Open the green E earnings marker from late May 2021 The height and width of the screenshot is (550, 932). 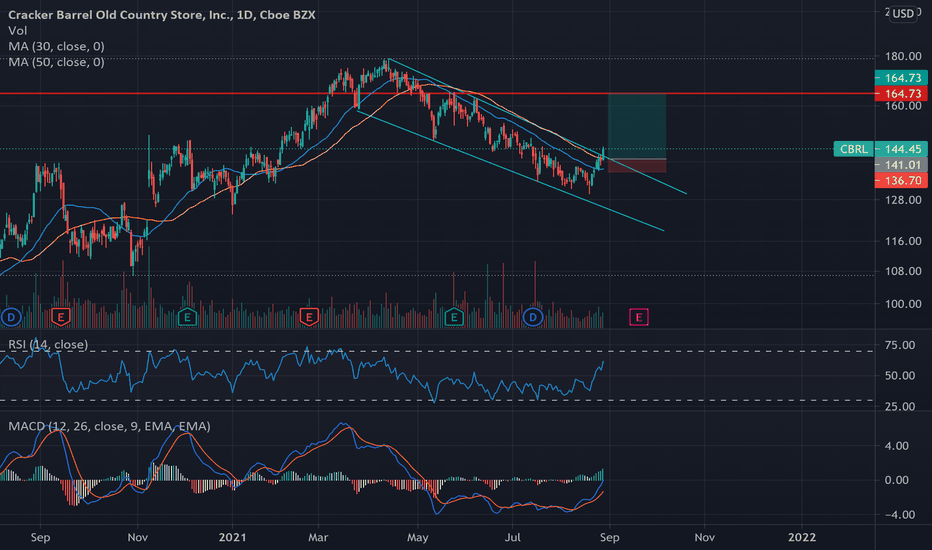tap(454, 317)
